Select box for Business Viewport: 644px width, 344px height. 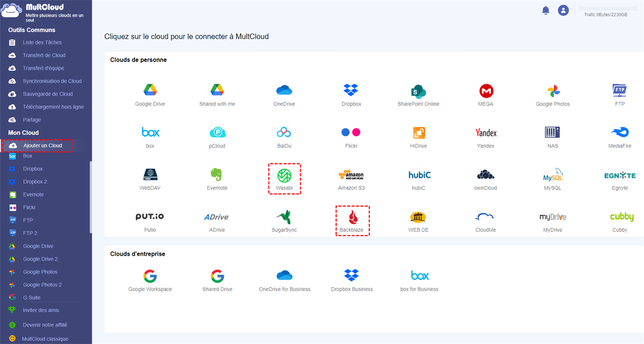(x=419, y=280)
